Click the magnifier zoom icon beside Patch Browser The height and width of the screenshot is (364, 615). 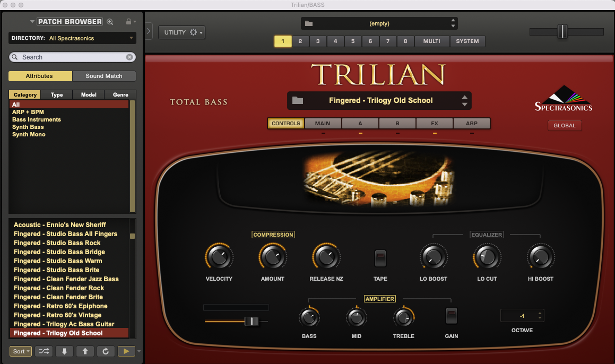coord(110,22)
